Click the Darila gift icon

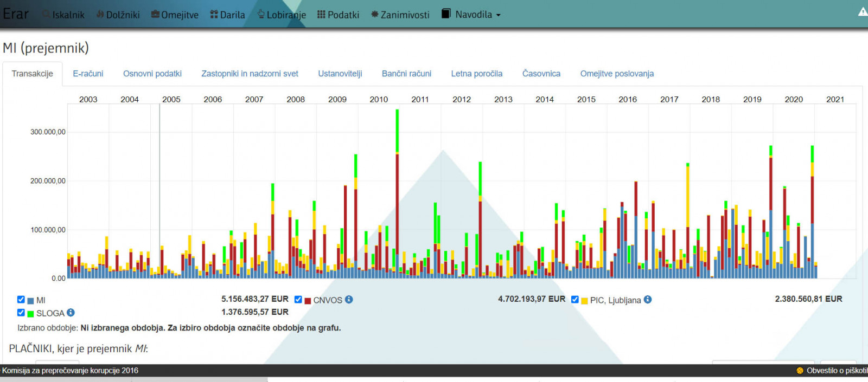click(214, 15)
